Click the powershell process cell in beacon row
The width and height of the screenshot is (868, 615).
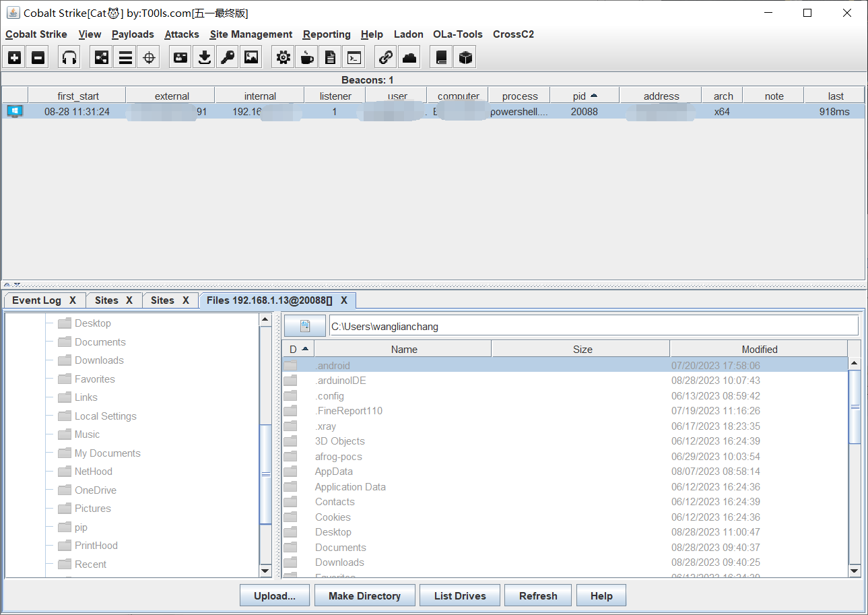click(x=519, y=111)
